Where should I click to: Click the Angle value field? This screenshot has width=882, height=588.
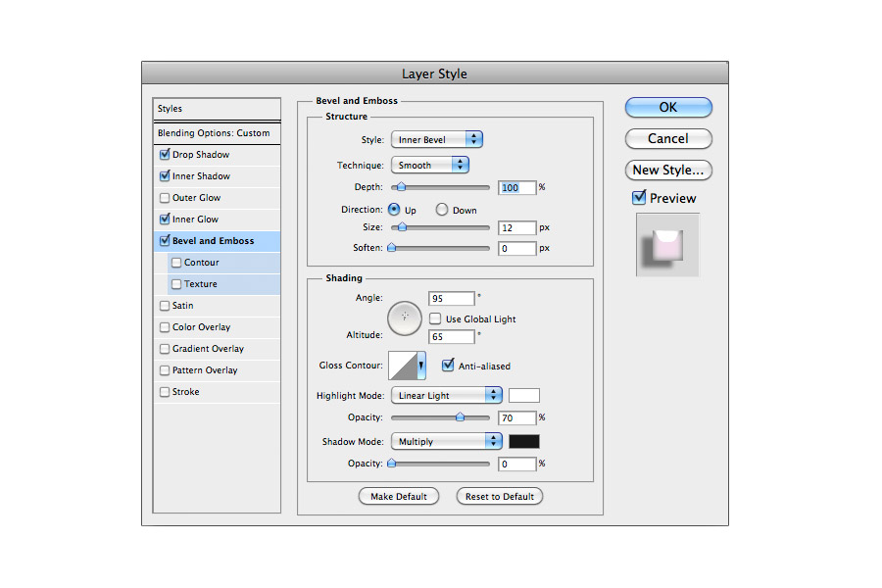click(x=452, y=298)
